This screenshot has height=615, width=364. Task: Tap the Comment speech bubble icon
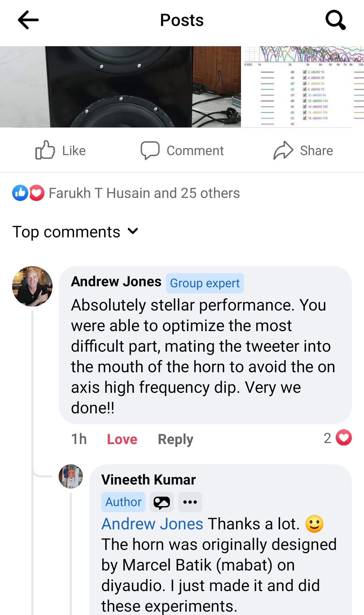(x=150, y=150)
